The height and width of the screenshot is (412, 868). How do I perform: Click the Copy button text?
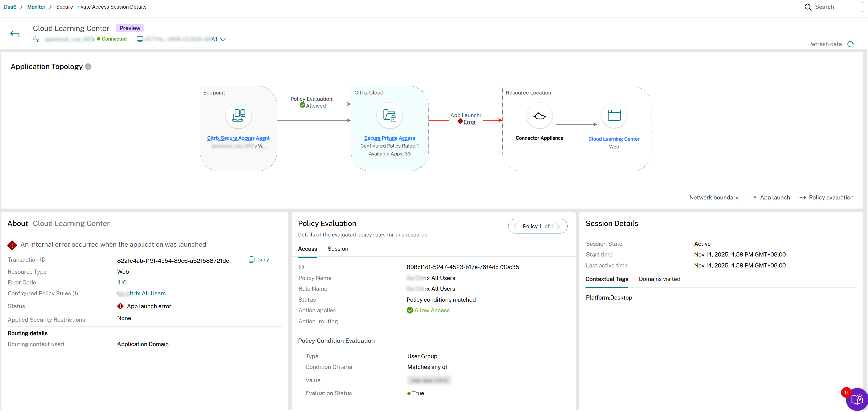263,260
